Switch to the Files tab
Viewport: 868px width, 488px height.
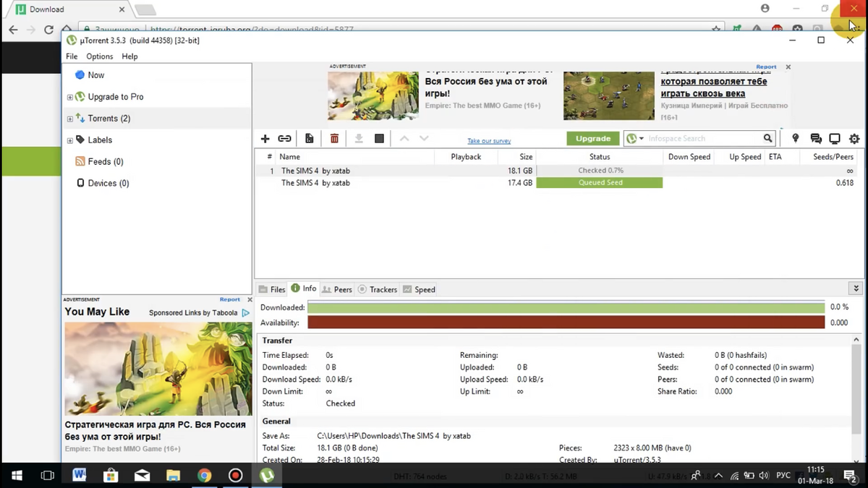[x=272, y=289]
